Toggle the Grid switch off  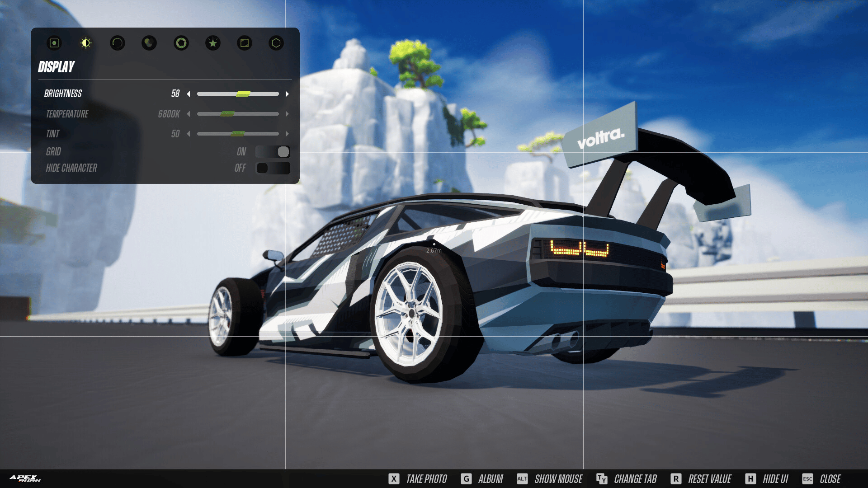tap(273, 152)
